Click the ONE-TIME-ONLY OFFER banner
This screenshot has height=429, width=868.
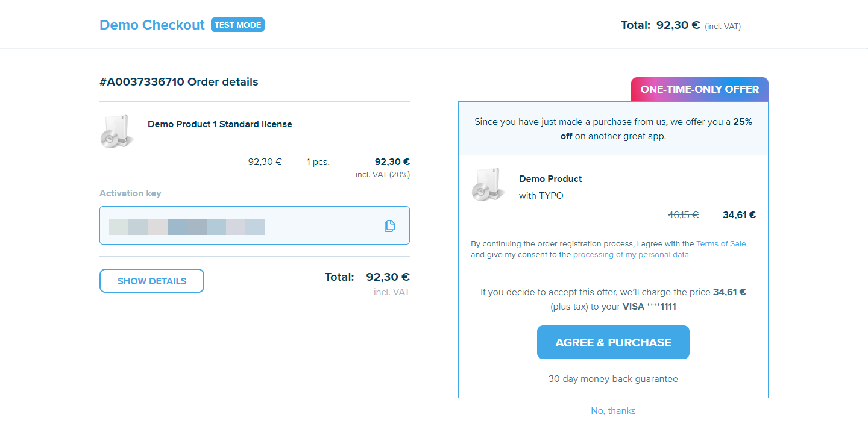699,89
